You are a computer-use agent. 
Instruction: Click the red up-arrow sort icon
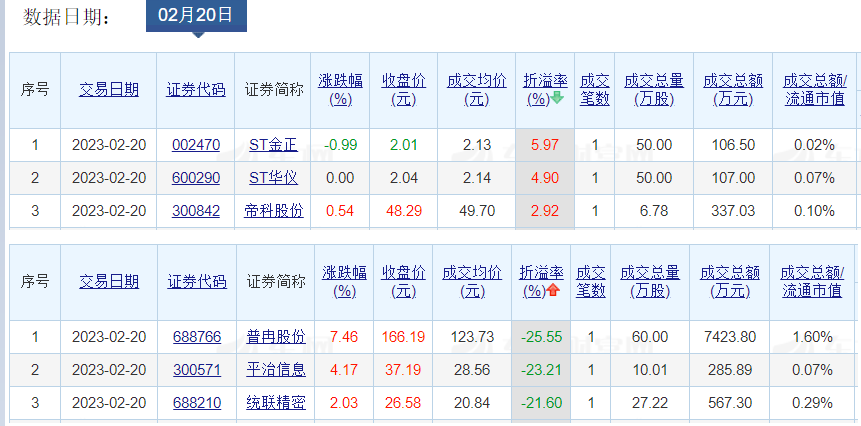(554, 290)
